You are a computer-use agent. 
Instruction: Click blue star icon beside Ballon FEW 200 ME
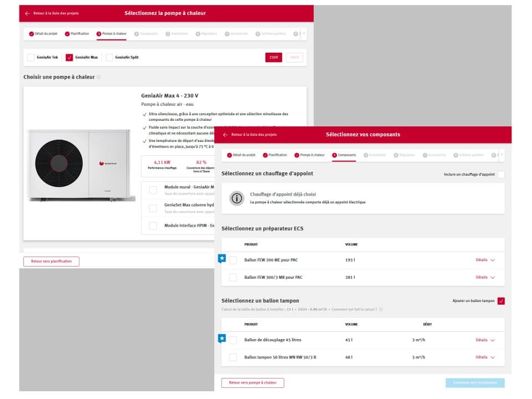[222, 258]
